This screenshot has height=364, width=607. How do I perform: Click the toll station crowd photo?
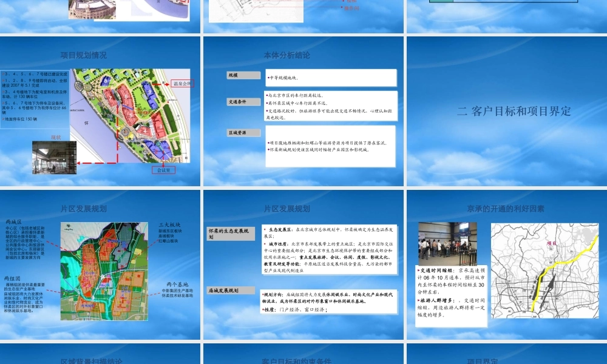coord(447,244)
